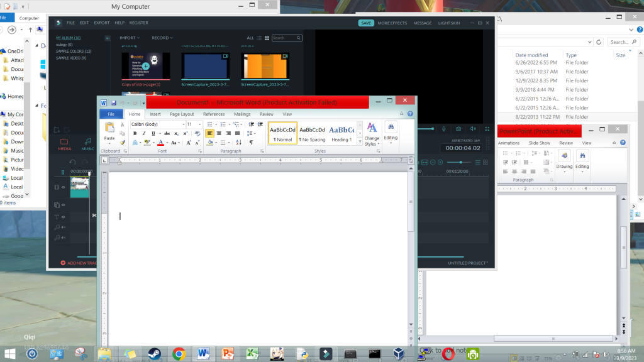Image resolution: width=644 pixels, height=362 pixels.
Task: Add a new folder in the video editor album panel
Action: (57, 130)
